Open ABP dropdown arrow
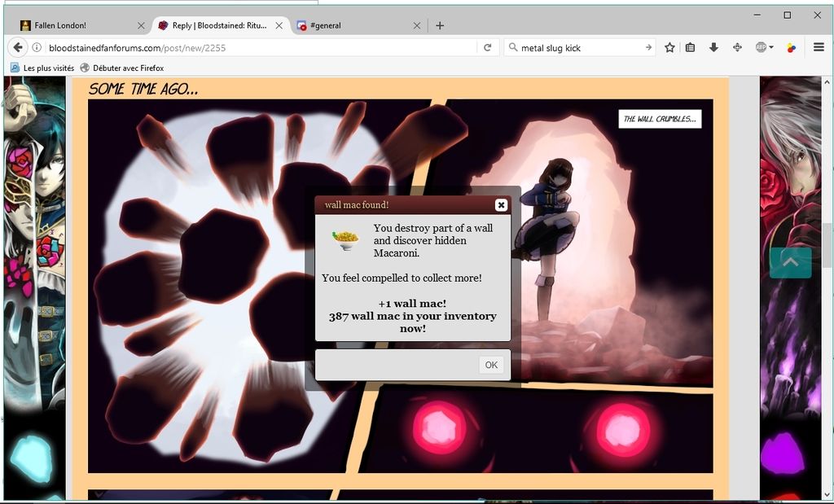The width and height of the screenshot is (834, 504). coord(771,47)
